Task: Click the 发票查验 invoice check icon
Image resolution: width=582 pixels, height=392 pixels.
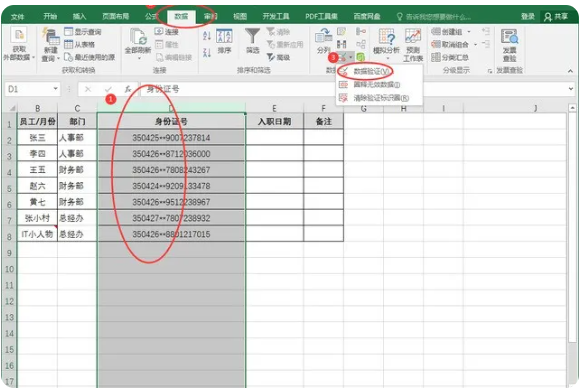Action: (x=510, y=45)
